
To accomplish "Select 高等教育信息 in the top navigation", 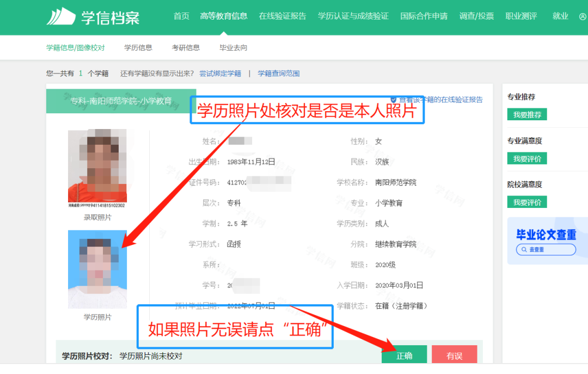I will pos(224,16).
